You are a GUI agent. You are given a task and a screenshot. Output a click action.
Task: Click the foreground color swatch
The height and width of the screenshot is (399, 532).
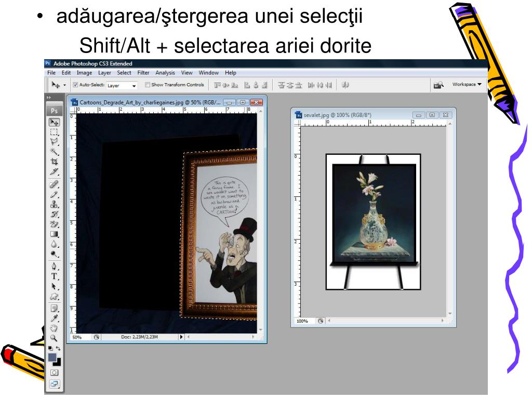(x=52, y=357)
